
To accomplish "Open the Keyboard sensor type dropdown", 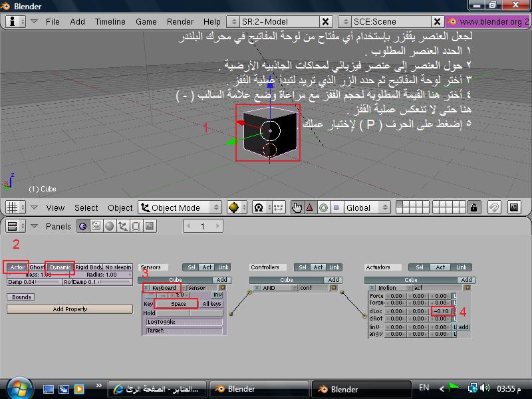I will tap(167, 288).
